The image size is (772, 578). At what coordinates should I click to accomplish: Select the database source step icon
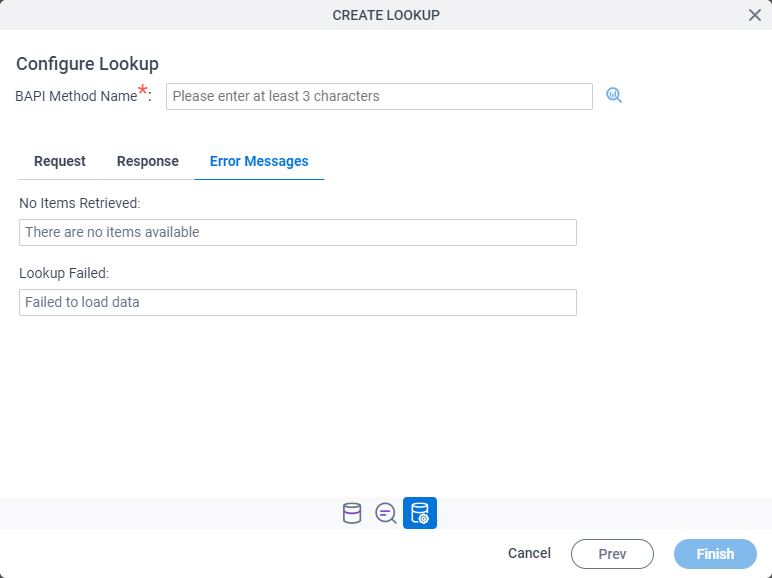[x=352, y=513]
